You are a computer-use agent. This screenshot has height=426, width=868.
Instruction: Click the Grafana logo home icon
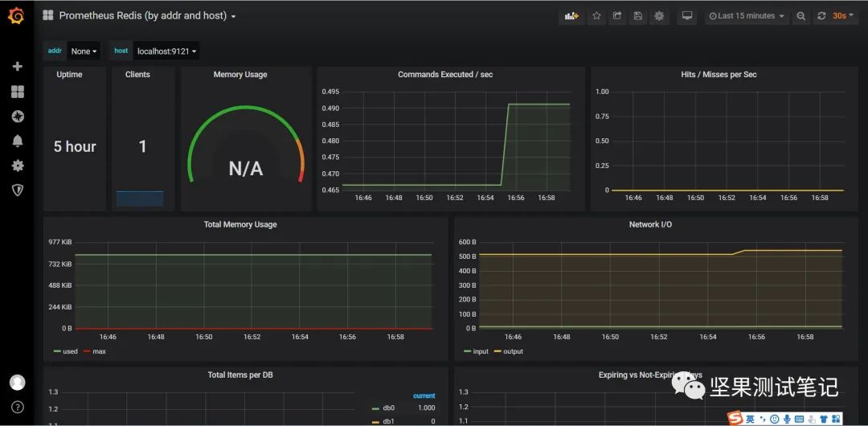pyautogui.click(x=17, y=16)
